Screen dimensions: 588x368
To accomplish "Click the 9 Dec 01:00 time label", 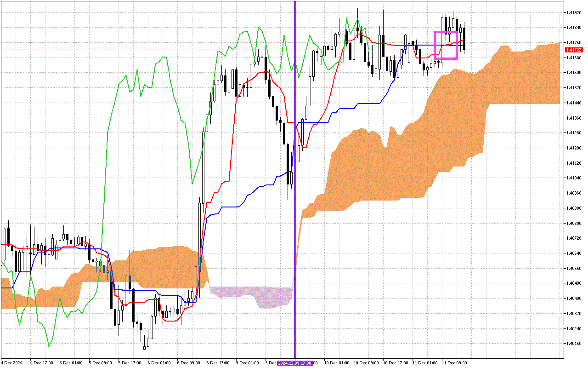I will tap(248, 363).
